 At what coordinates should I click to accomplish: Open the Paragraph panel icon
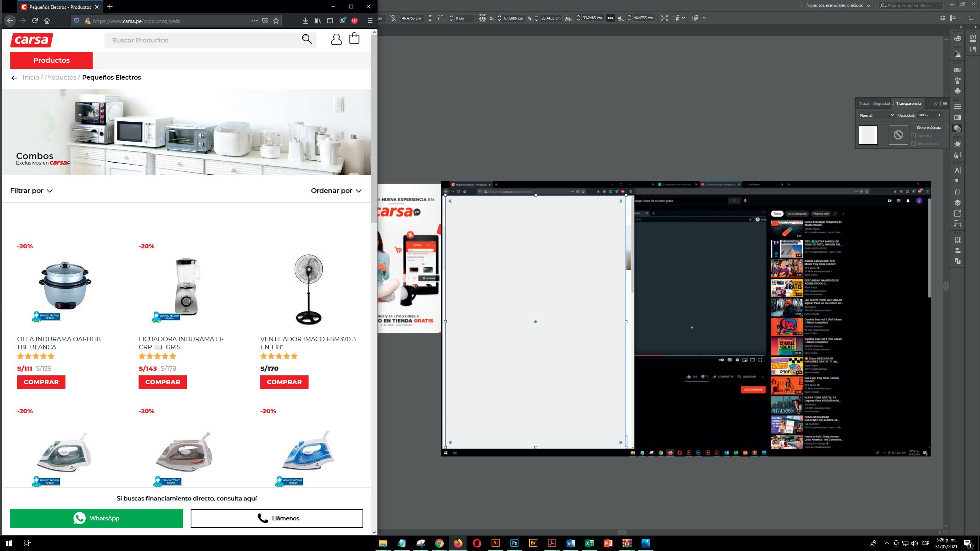click(957, 181)
